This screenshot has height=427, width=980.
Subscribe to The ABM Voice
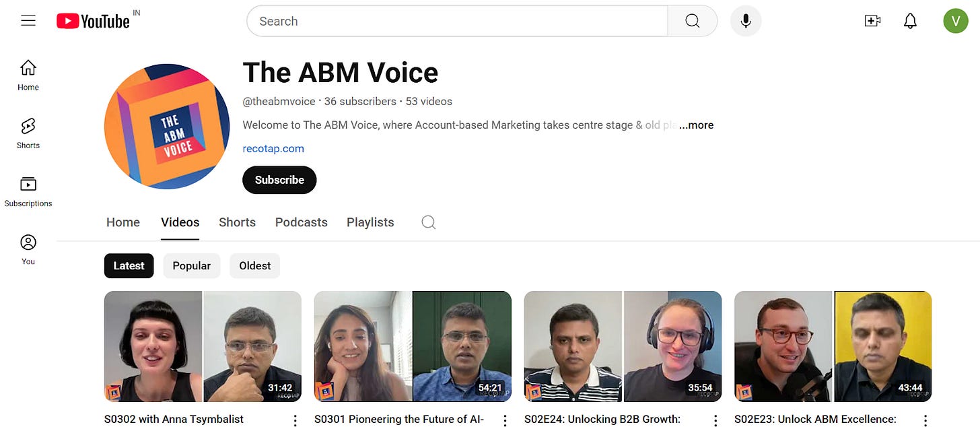point(279,180)
